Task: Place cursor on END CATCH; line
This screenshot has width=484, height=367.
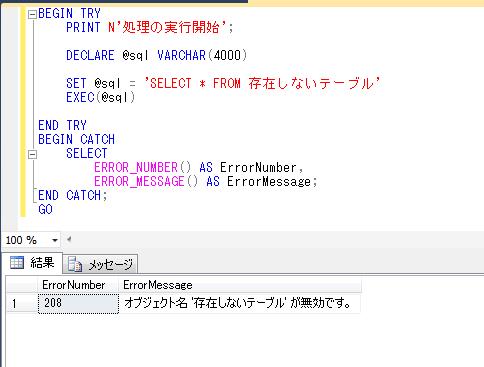Action: point(73,195)
